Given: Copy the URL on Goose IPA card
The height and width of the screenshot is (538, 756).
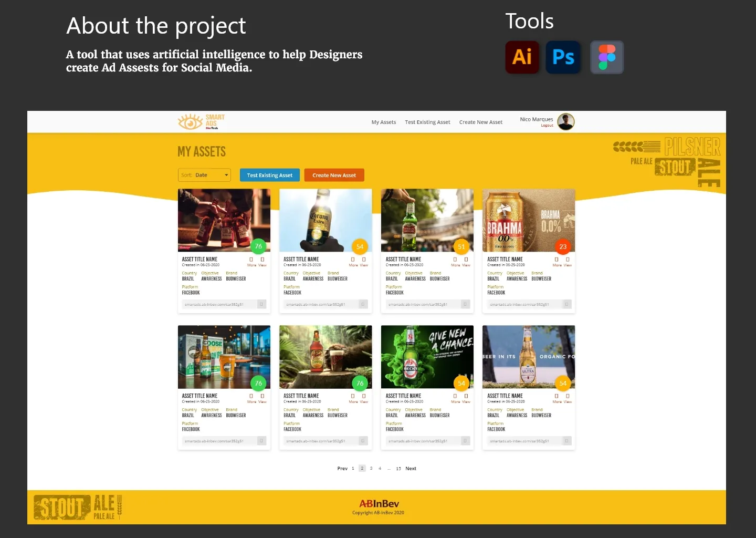Looking at the screenshot, I should (261, 441).
